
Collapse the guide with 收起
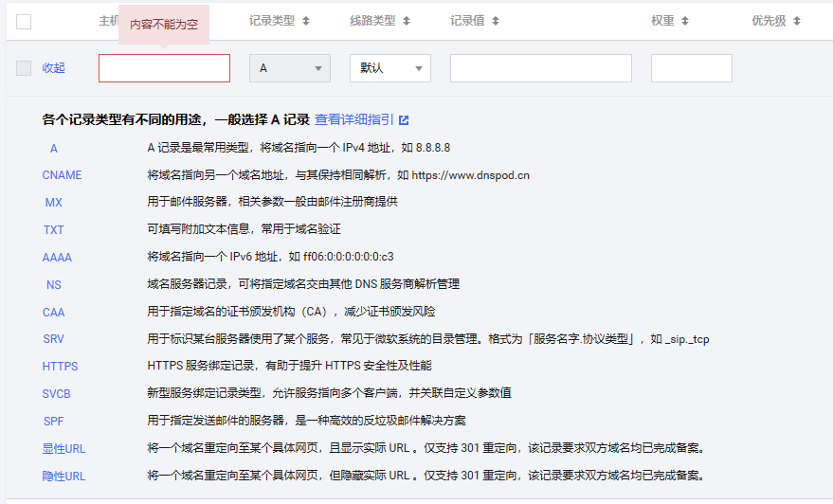pyautogui.click(x=54, y=68)
